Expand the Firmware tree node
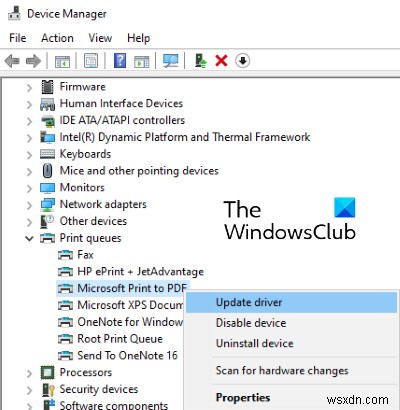The image size is (400, 410). [x=29, y=88]
